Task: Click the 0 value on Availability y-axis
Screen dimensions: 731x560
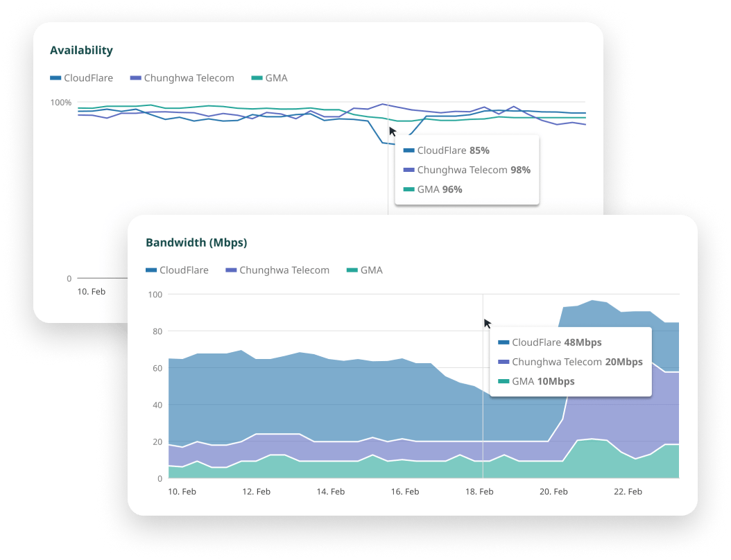Action: tap(69, 279)
